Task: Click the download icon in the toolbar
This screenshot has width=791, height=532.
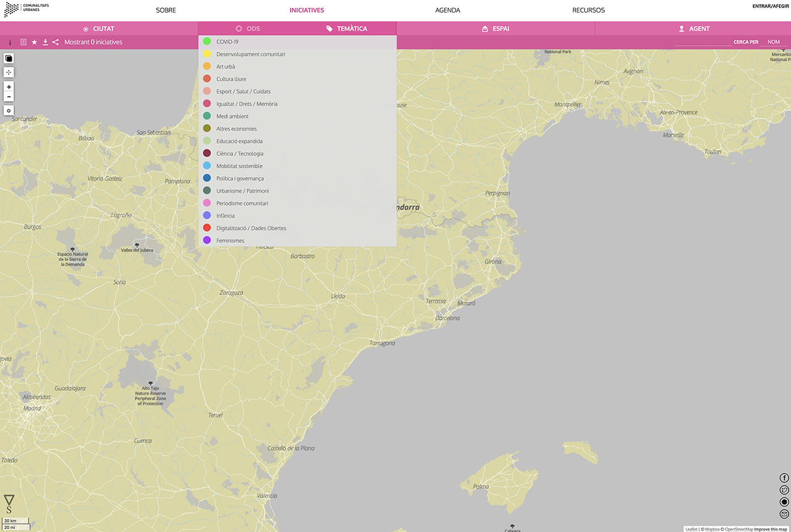Action: point(45,42)
